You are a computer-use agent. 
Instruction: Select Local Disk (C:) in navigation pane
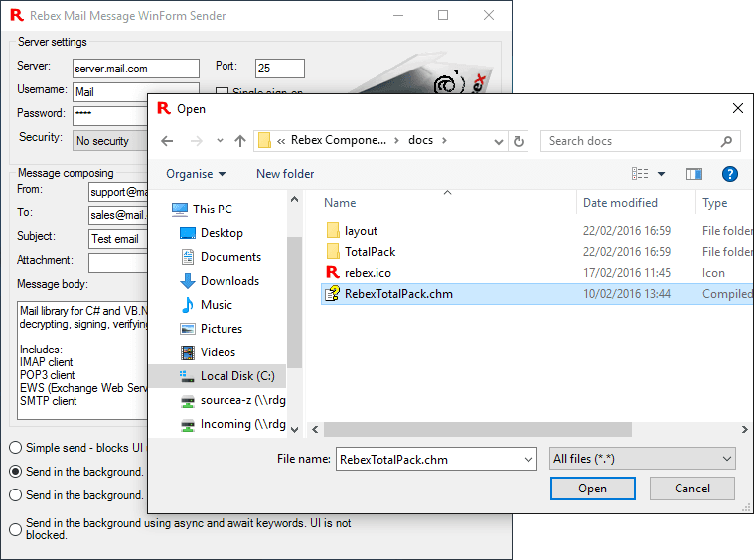click(218, 376)
